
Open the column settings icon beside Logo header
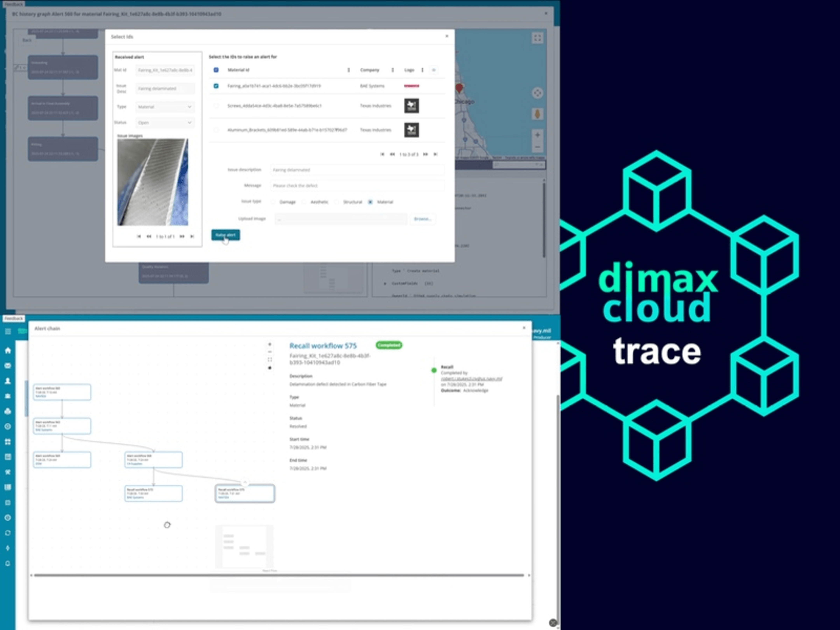[x=434, y=70]
